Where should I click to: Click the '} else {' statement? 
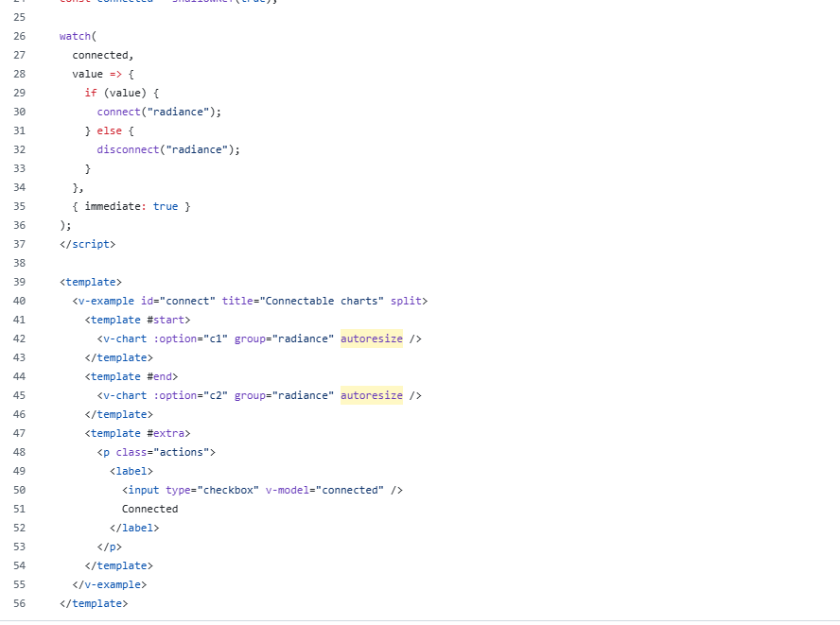110,131
